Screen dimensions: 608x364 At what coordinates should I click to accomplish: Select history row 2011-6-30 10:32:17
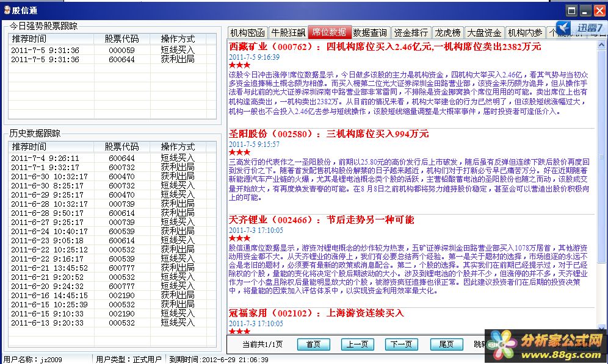[x=112, y=177]
